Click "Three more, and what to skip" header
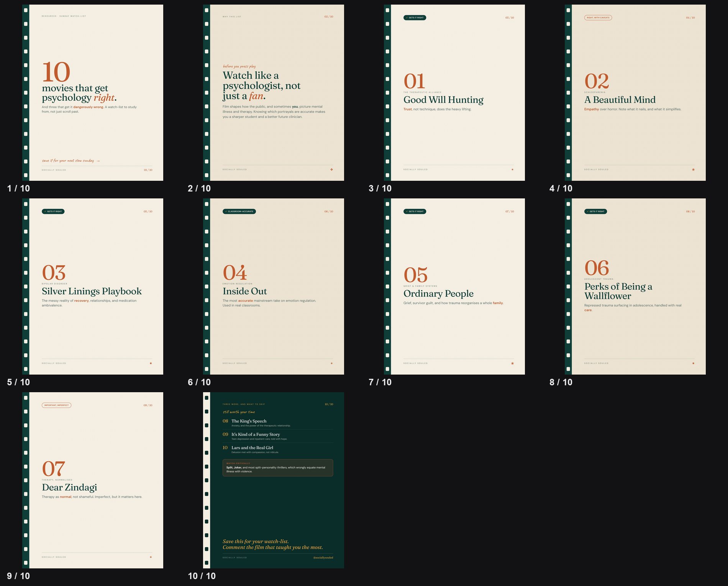 (x=244, y=404)
